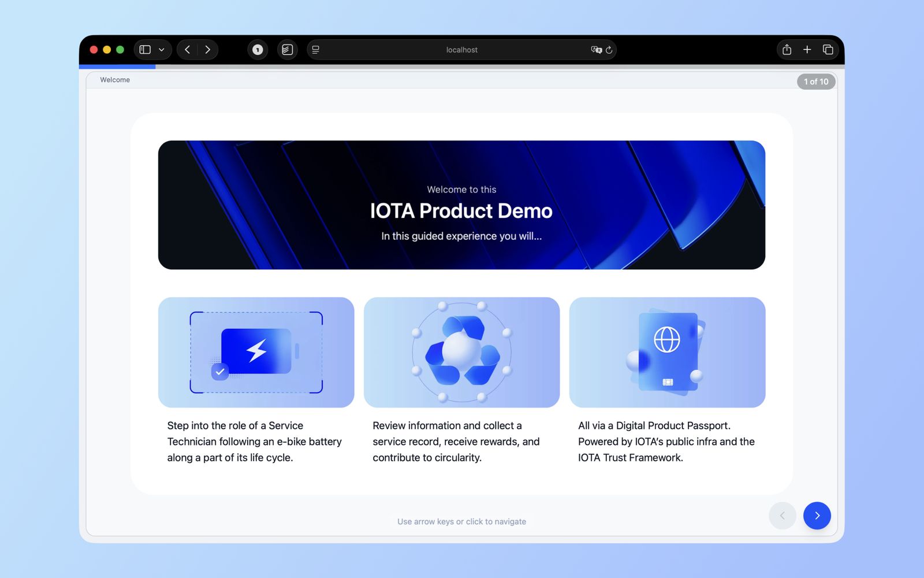The image size is (924, 578).
Task: Click 'Welcome to this' text
Action: pos(461,190)
